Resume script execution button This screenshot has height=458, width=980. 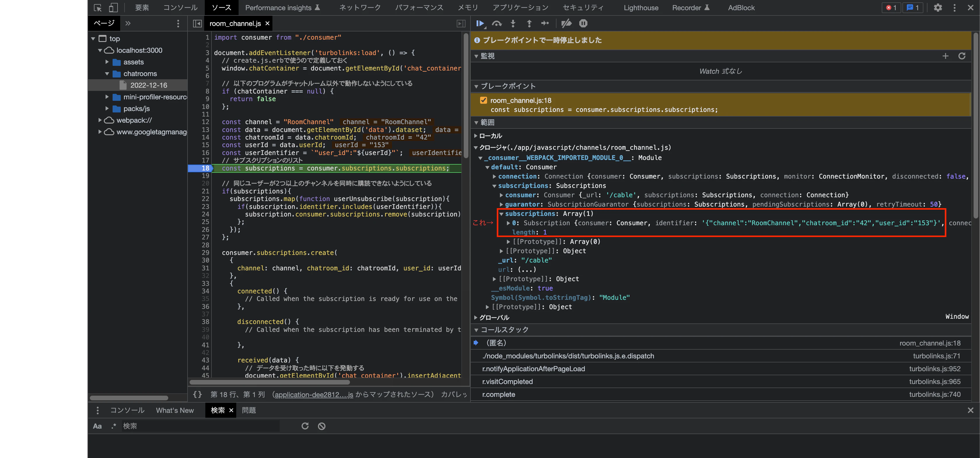tap(480, 24)
